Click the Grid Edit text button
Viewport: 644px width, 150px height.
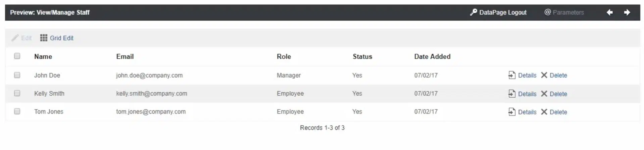[62, 38]
